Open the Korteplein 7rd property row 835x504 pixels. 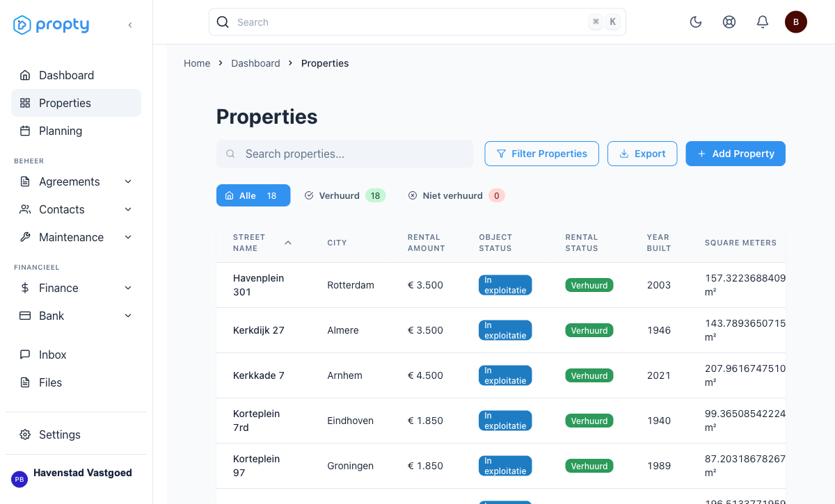tap(501, 421)
